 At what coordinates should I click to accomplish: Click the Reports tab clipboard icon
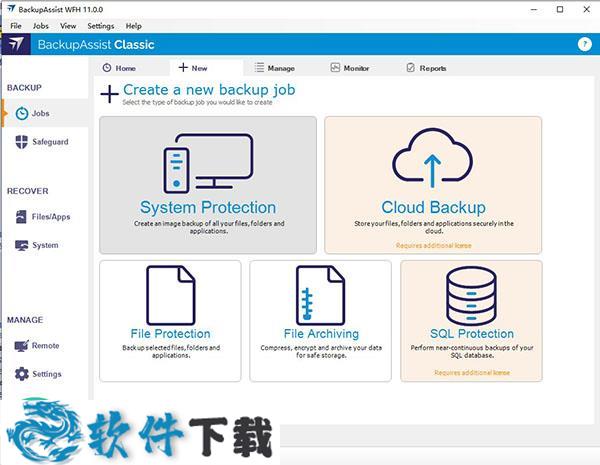[411, 68]
